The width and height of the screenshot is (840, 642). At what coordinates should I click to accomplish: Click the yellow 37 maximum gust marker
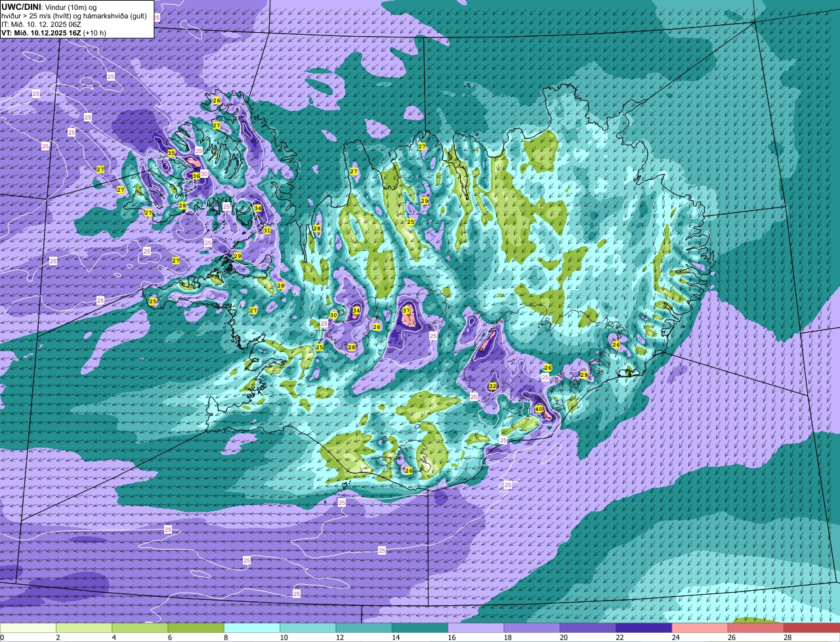406,310
